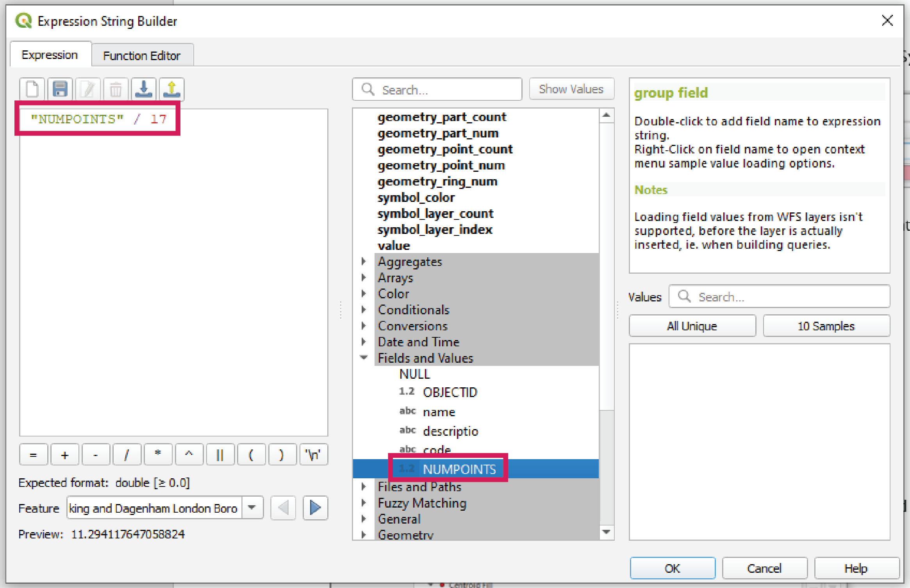Insert the newline character
910x588 pixels.
coord(313,454)
